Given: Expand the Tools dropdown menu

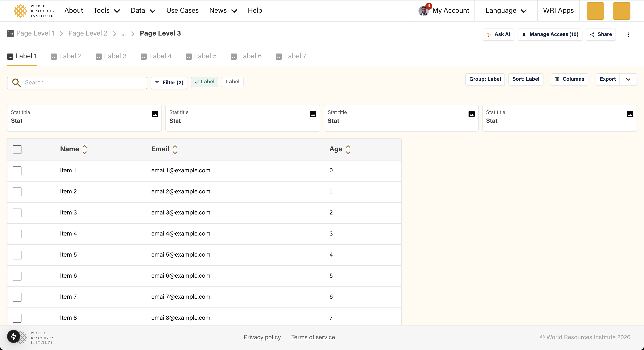Looking at the screenshot, I should [106, 11].
